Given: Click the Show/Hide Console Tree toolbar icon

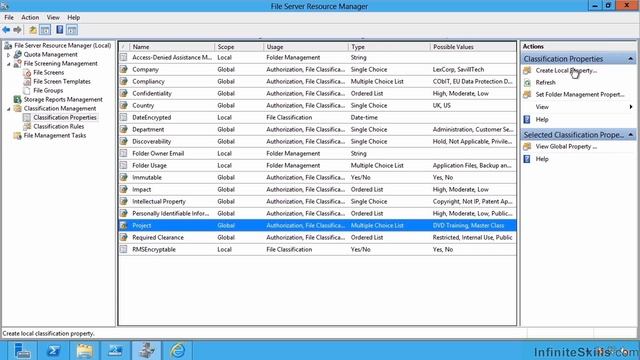Looking at the screenshot, I should pos(45,30).
